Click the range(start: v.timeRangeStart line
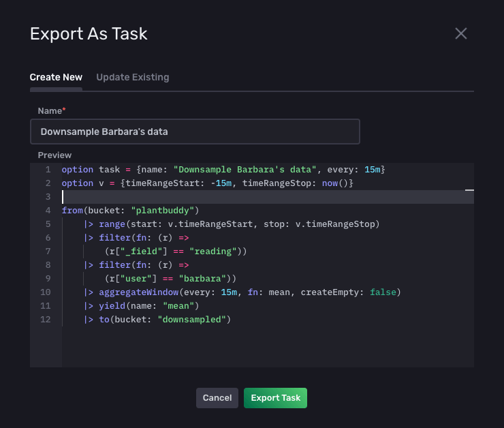The image size is (504, 428). coord(232,224)
